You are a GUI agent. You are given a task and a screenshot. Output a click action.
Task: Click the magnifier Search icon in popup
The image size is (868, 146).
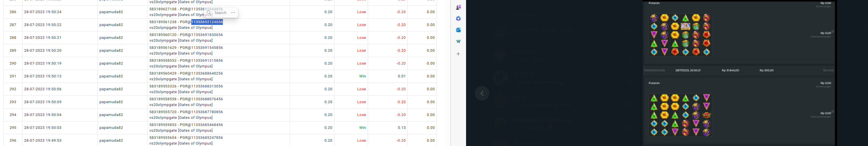click(209, 13)
